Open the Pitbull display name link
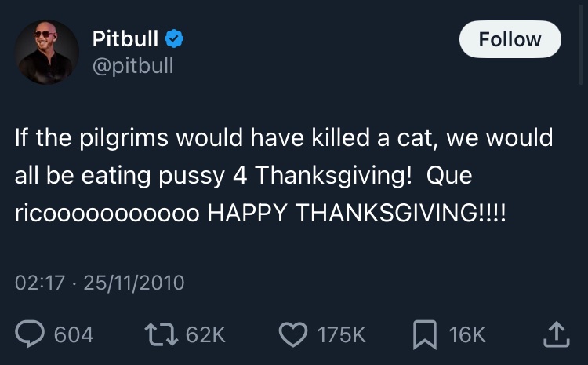Image resolution: width=588 pixels, height=365 pixels. (125, 38)
